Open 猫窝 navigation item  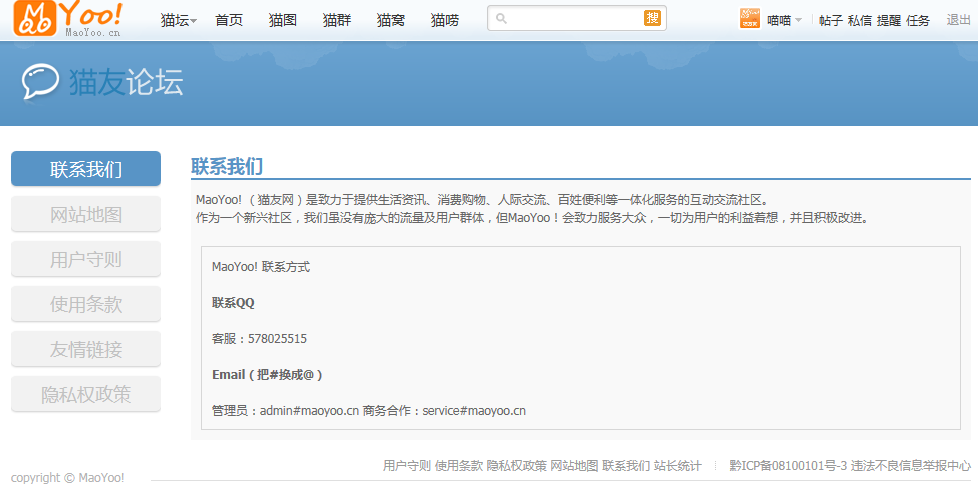(x=390, y=20)
